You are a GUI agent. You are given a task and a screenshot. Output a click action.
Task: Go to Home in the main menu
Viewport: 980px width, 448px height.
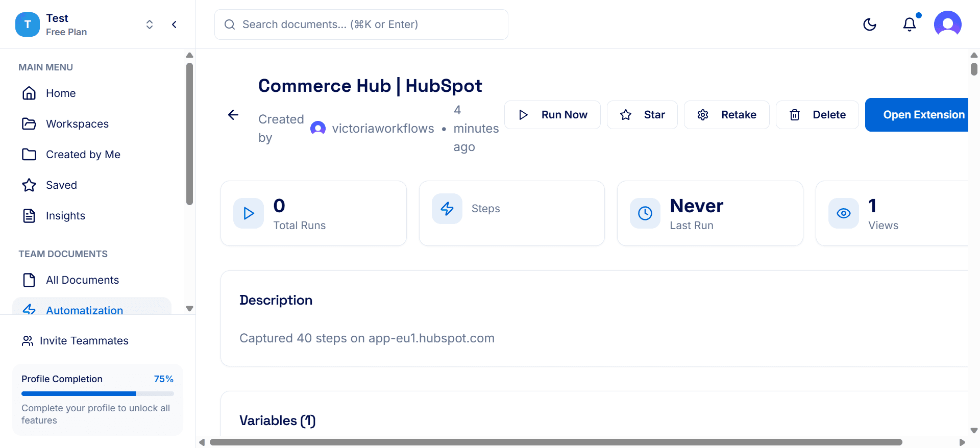pyautogui.click(x=92, y=93)
